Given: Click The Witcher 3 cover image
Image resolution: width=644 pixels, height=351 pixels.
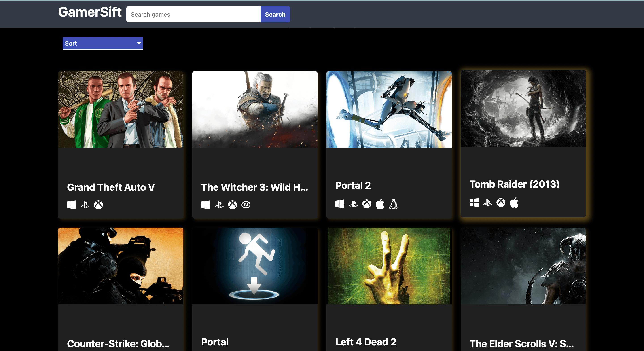Looking at the screenshot, I should pyautogui.click(x=255, y=110).
